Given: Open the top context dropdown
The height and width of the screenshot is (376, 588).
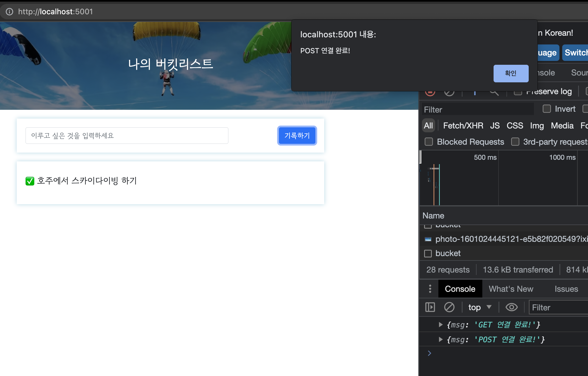Looking at the screenshot, I should (x=480, y=307).
